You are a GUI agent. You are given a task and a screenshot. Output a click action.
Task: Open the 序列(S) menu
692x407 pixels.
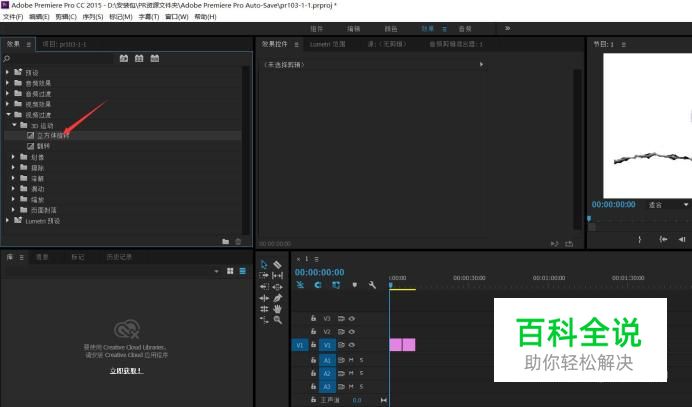(x=93, y=17)
